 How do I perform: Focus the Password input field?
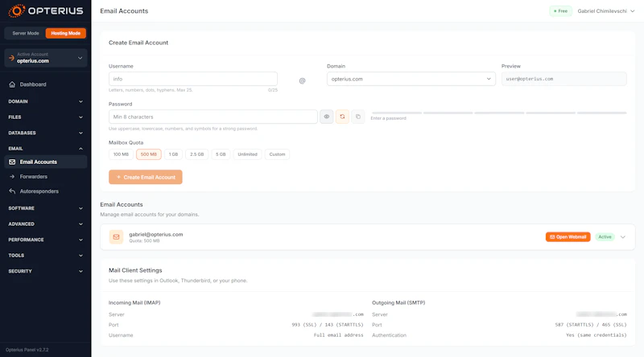(213, 117)
